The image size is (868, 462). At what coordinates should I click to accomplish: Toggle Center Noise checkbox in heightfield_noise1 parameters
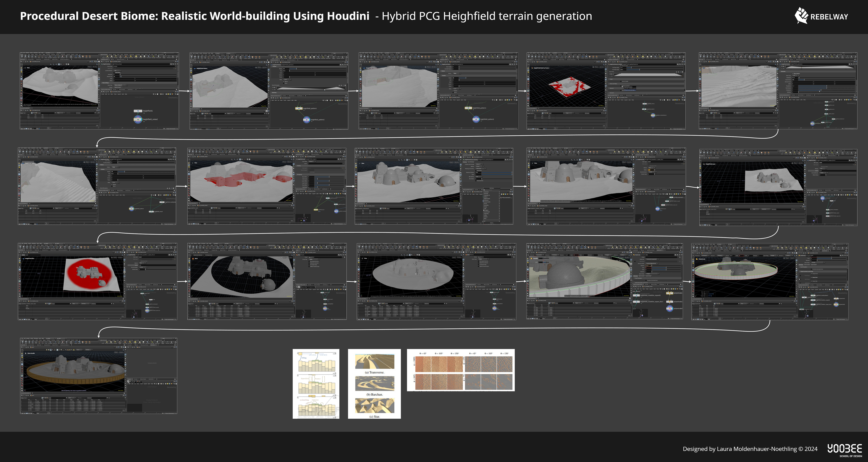coord(114,73)
